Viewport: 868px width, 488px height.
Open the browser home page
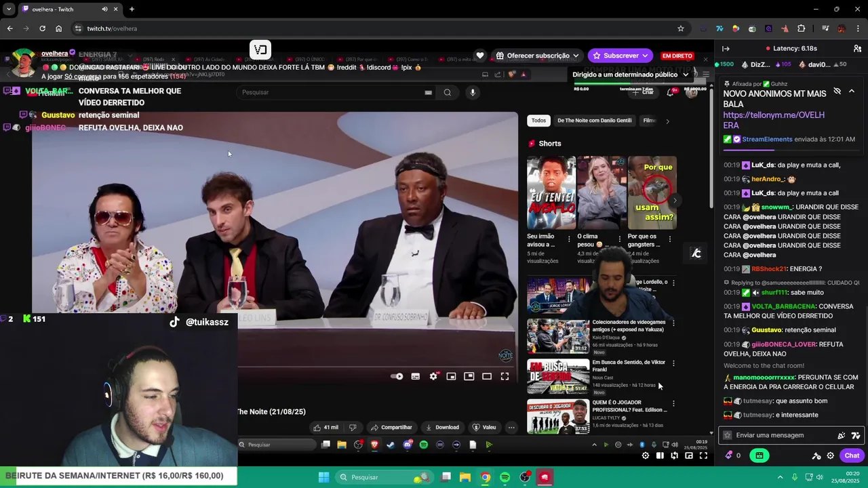(x=59, y=28)
